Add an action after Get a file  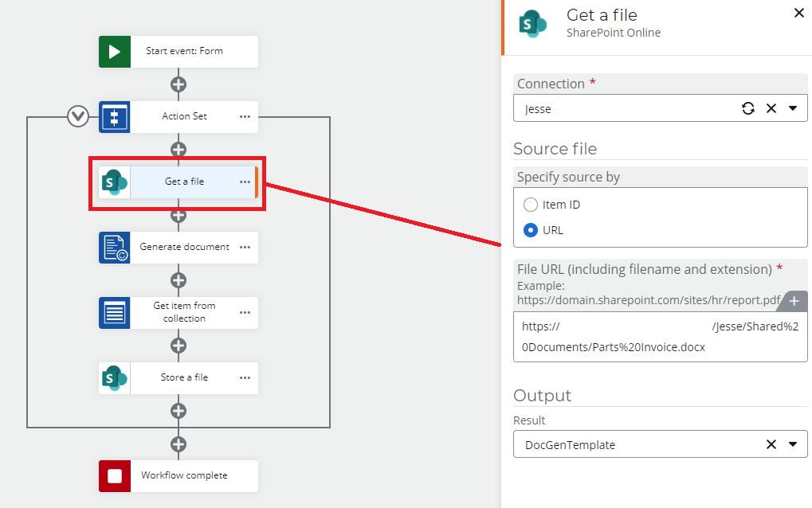click(178, 215)
